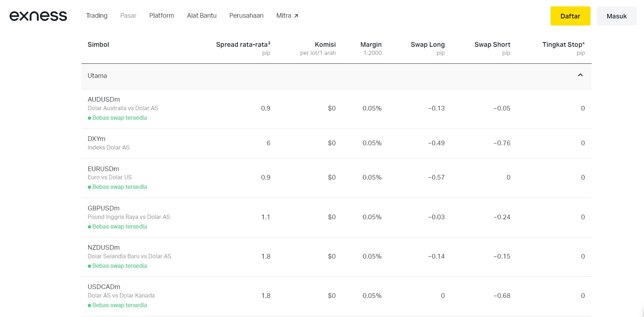Collapse the Utama section chevron
The width and height of the screenshot is (644, 317).
[x=580, y=75]
